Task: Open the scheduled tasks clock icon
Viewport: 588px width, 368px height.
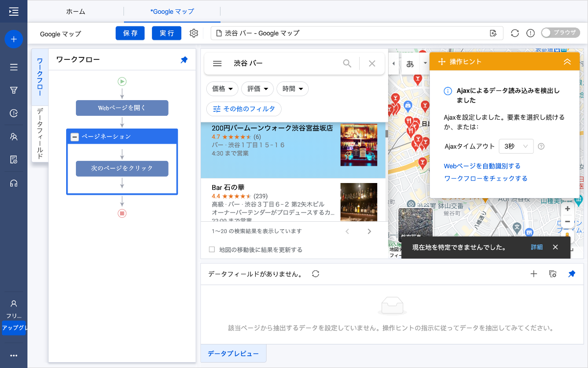Action: pos(14,113)
